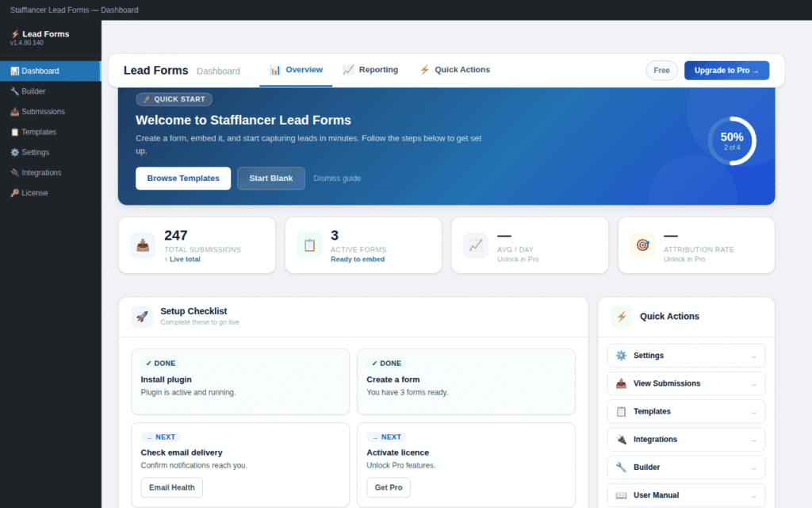The height and width of the screenshot is (508, 812).
Task: Click the arrow on Integrations quick action
Action: 753,441
